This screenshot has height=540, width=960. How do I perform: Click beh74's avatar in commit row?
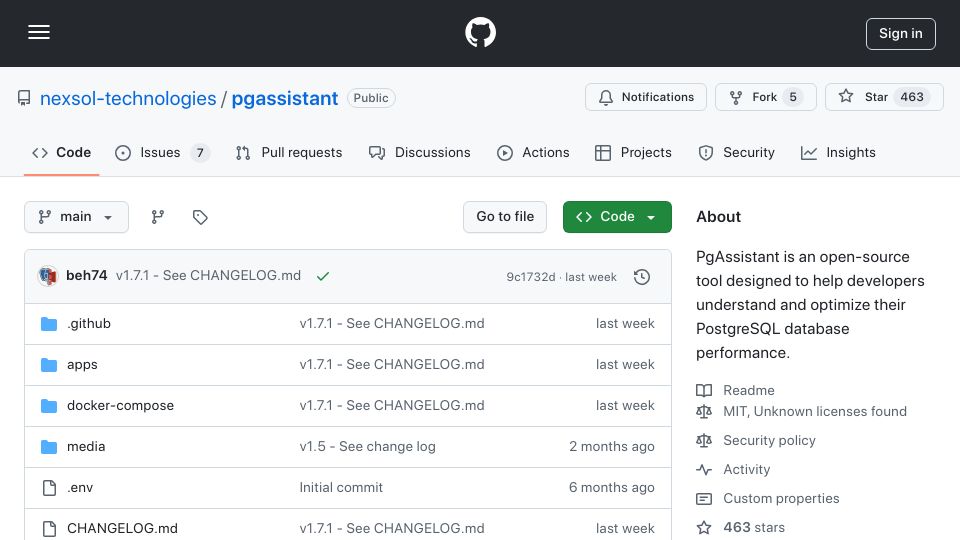(48, 276)
